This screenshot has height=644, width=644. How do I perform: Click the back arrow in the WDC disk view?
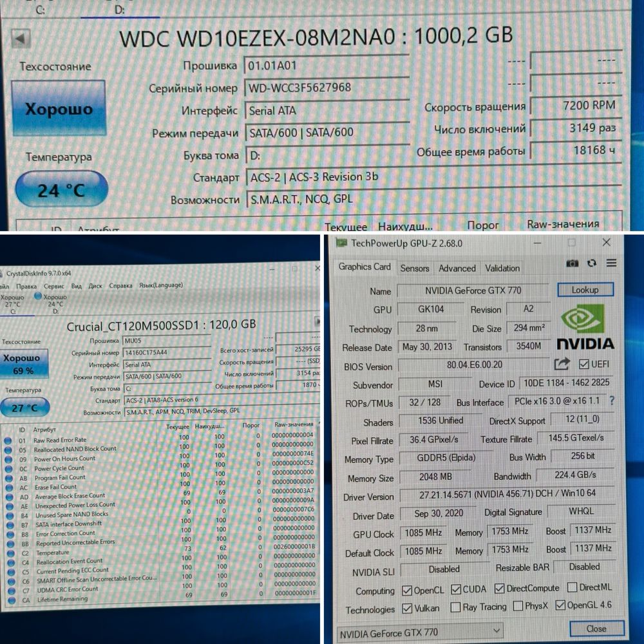[21, 39]
